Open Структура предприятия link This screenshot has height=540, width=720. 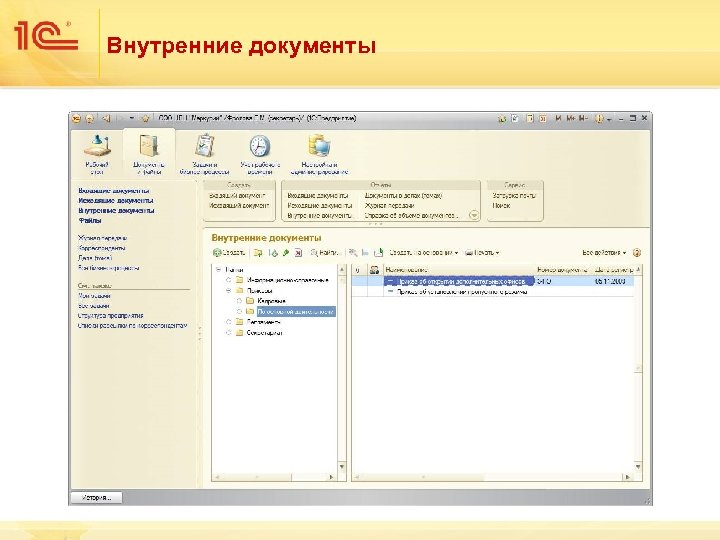(x=111, y=316)
